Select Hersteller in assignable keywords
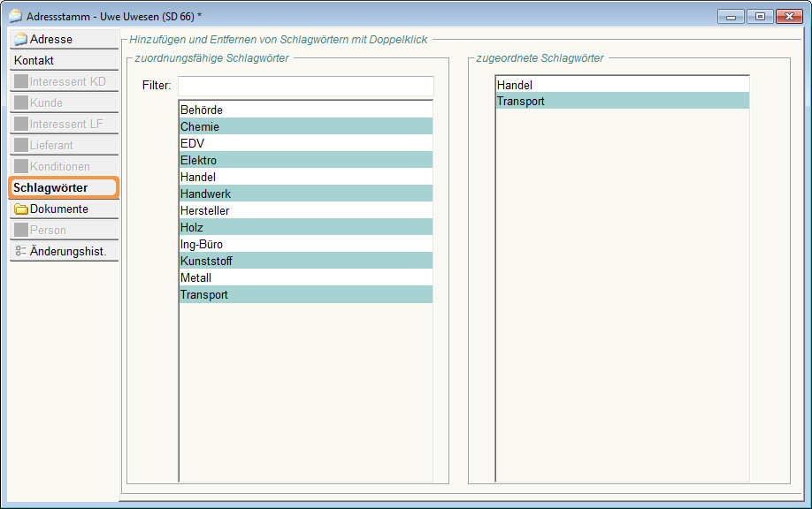The width and height of the screenshot is (812, 509). pyautogui.click(x=305, y=210)
